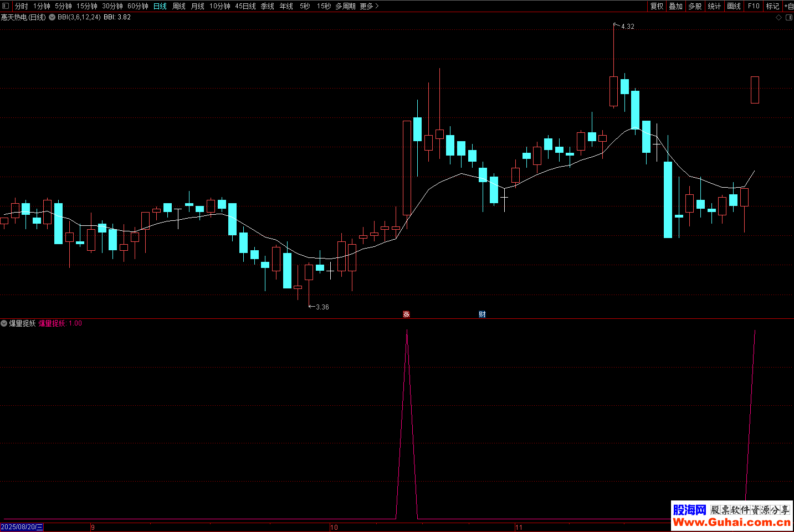Expand 更多 for more time periods
The image size is (794, 532).
click(x=369, y=6)
